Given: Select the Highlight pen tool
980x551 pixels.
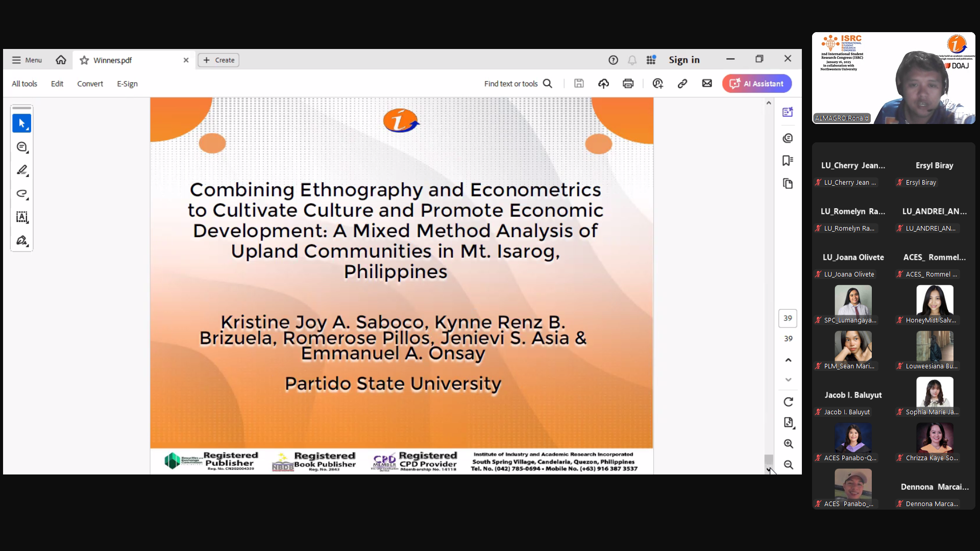Looking at the screenshot, I should pos(21,170).
